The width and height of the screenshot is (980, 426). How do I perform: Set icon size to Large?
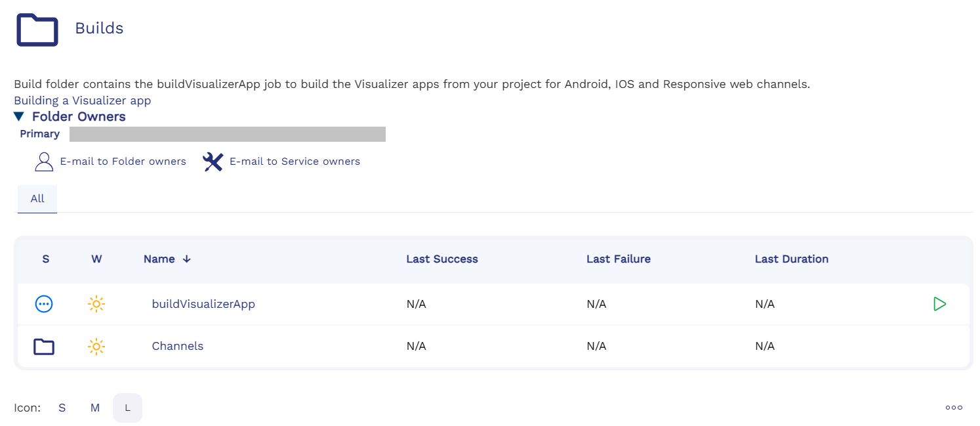click(x=128, y=408)
